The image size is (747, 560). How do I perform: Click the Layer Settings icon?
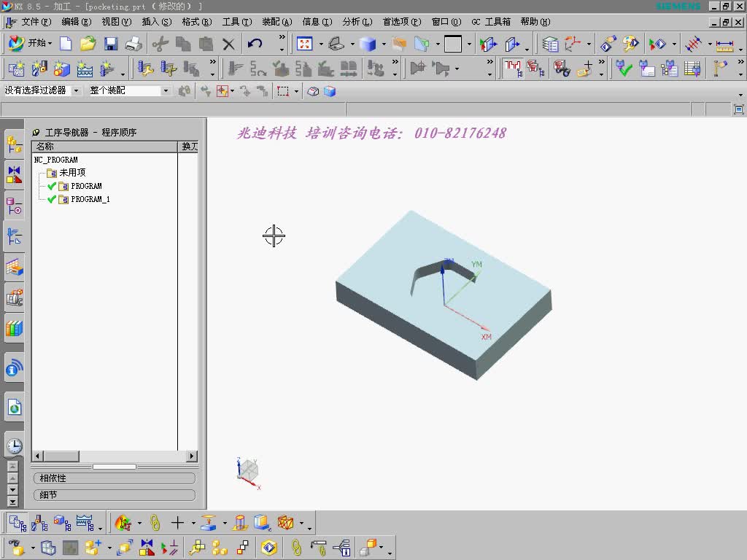click(550, 44)
